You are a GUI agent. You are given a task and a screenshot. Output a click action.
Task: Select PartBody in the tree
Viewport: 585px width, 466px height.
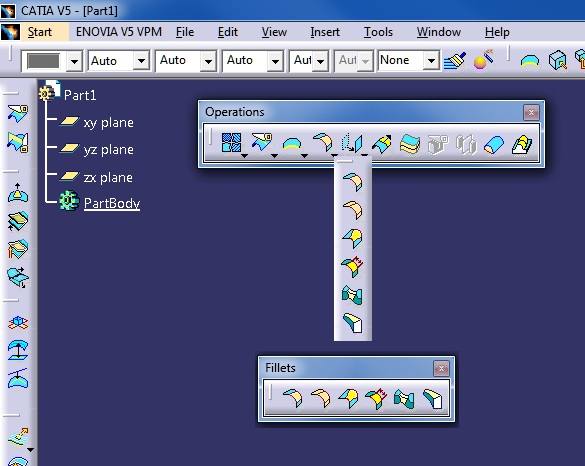coord(112,203)
